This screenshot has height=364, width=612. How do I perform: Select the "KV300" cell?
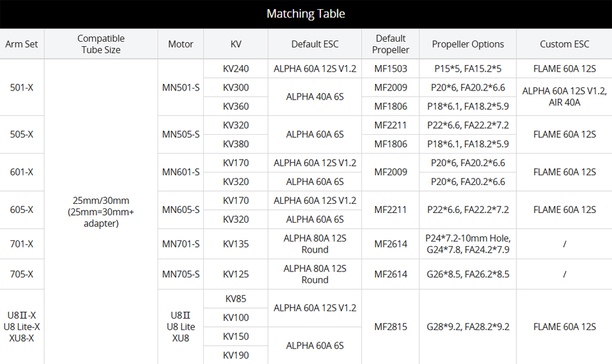(236, 87)
